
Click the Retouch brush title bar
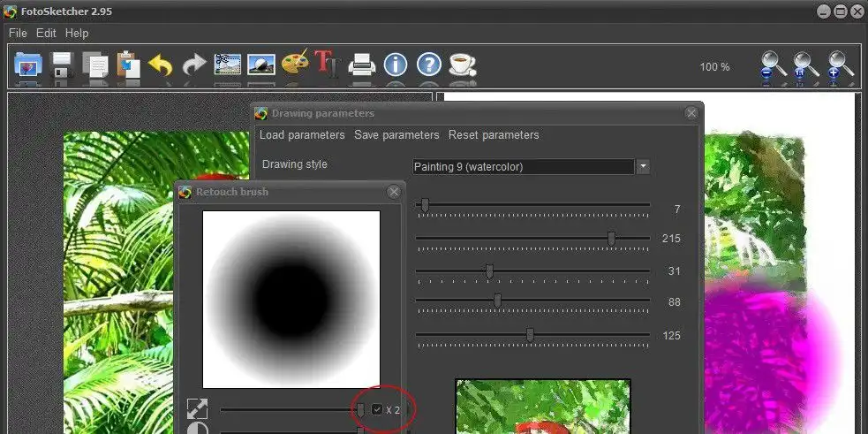291,192
